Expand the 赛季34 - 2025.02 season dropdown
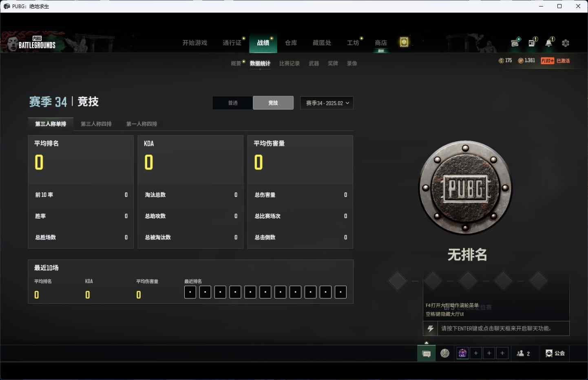The height and width of the screenshot is (380, 588). pos(327,103)
